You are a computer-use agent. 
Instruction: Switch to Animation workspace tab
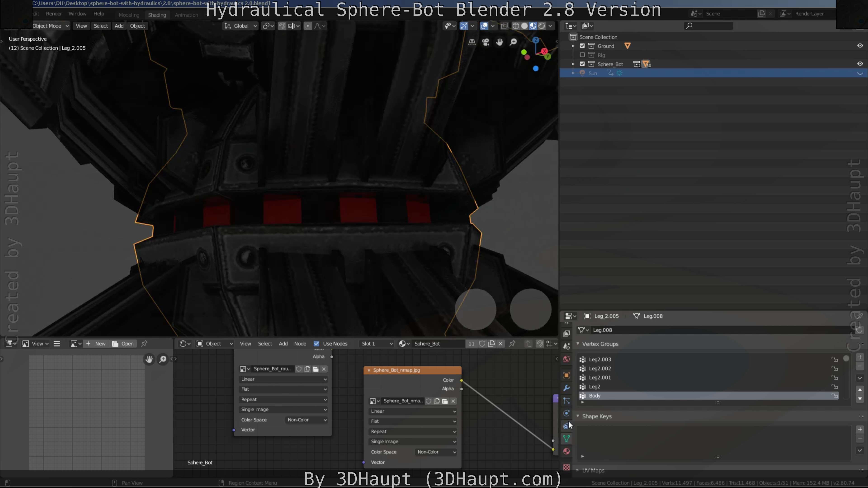[186, 15]
